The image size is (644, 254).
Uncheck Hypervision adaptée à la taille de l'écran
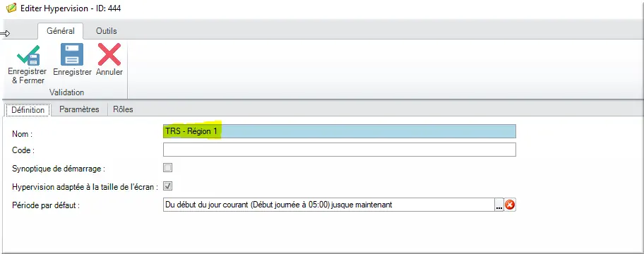click(167, 186)
